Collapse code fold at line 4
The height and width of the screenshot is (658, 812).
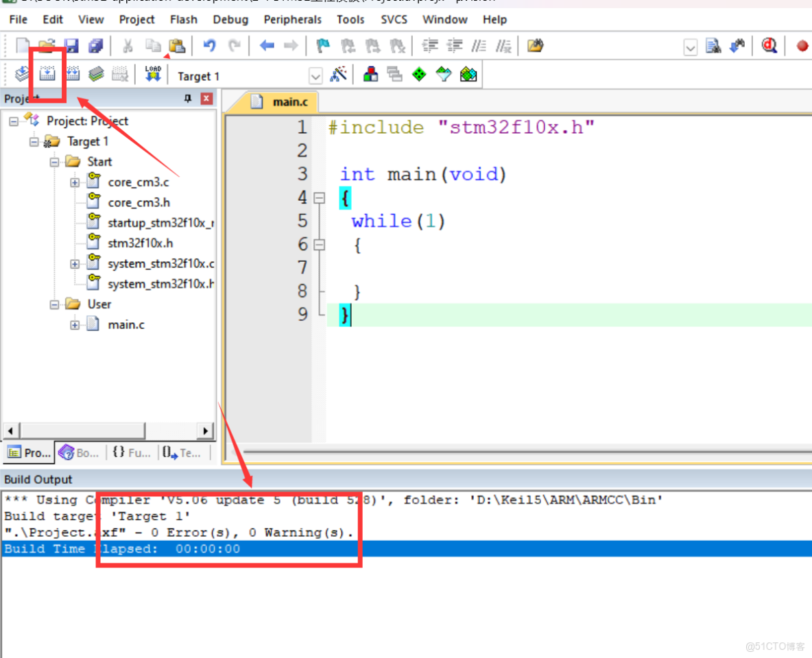pos(319,198)
